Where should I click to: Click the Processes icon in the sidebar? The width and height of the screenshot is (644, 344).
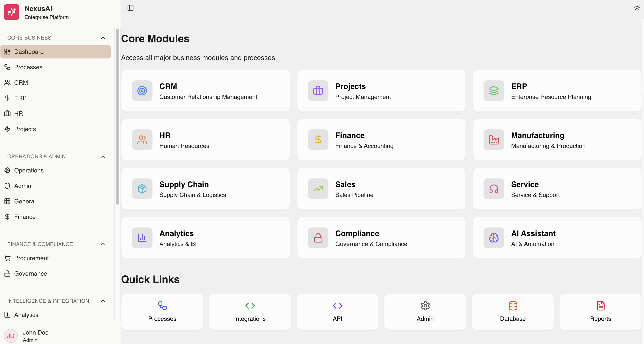click(x=7, y=67)
